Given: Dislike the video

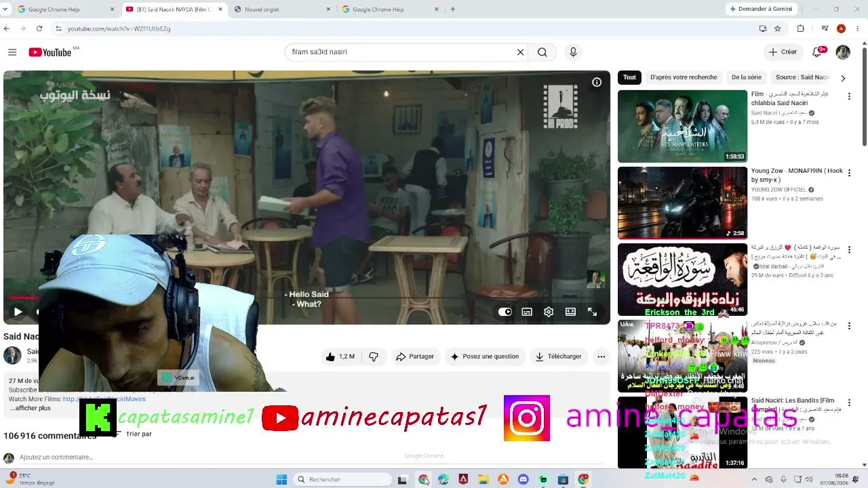Looking at the screenshot, I should (x=373, y=357).
